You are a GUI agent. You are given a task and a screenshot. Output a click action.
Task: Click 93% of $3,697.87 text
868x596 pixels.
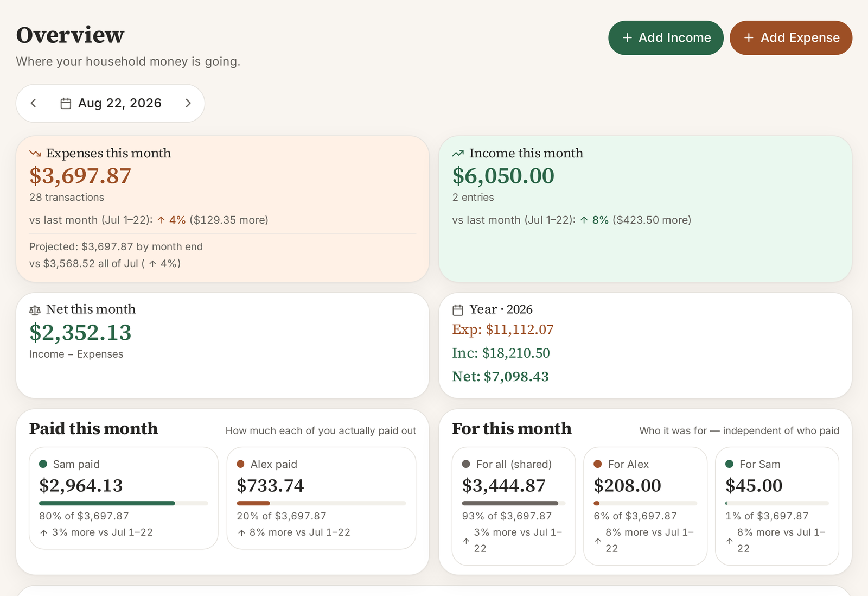pyautogui.click(x=507, y=516)
